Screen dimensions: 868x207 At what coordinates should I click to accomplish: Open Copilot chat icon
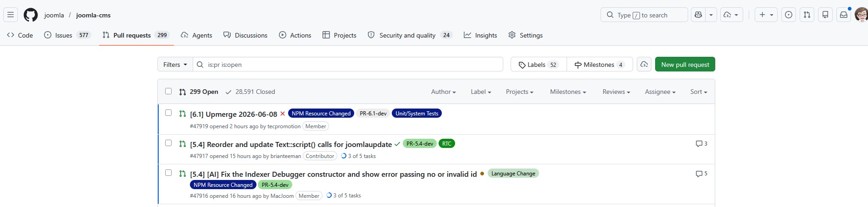pyautogui.click(x=698, y=15)
